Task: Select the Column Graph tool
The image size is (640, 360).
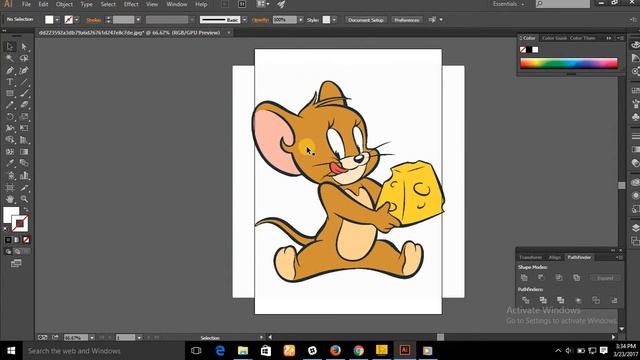Action: click(24, 176)
